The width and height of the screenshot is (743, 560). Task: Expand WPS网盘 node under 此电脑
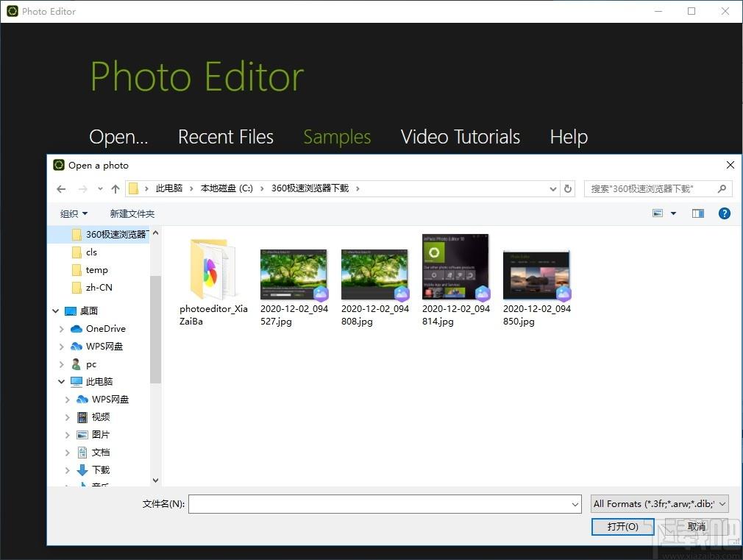tap(67, 400)
